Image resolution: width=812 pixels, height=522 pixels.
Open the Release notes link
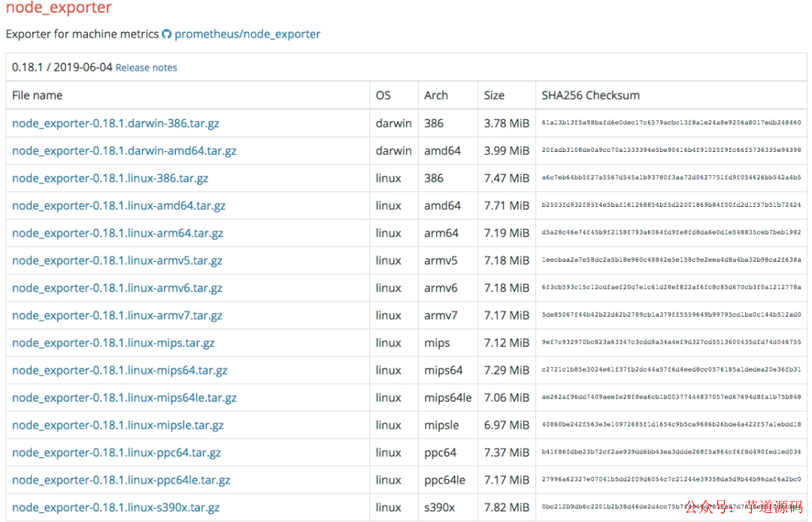coord(146,68)
